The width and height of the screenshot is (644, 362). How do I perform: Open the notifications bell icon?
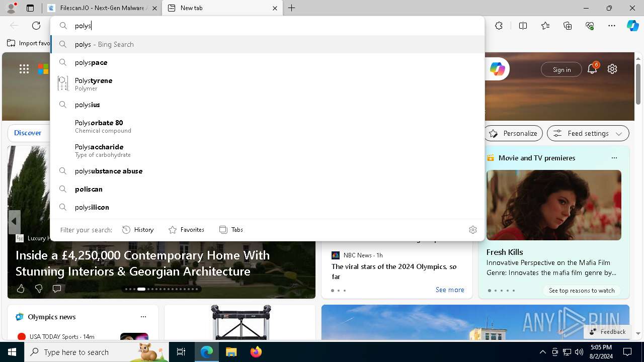point(592,69)
